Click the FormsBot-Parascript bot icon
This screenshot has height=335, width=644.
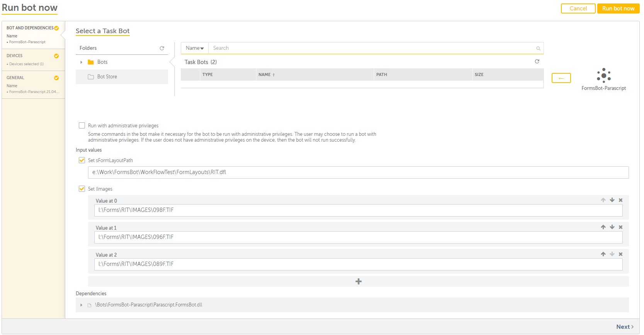pos(603,75)
